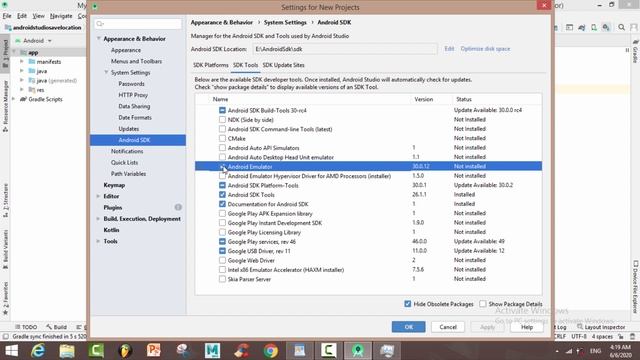Open Project Structure icon in main toolbar
This screenshot has height=360, width=640.
[x=569, y=27]
